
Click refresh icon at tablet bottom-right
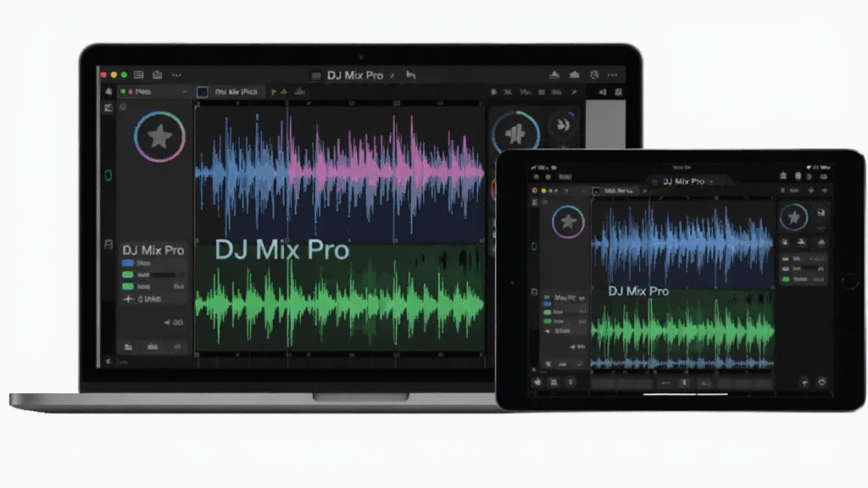pos(822,382)
